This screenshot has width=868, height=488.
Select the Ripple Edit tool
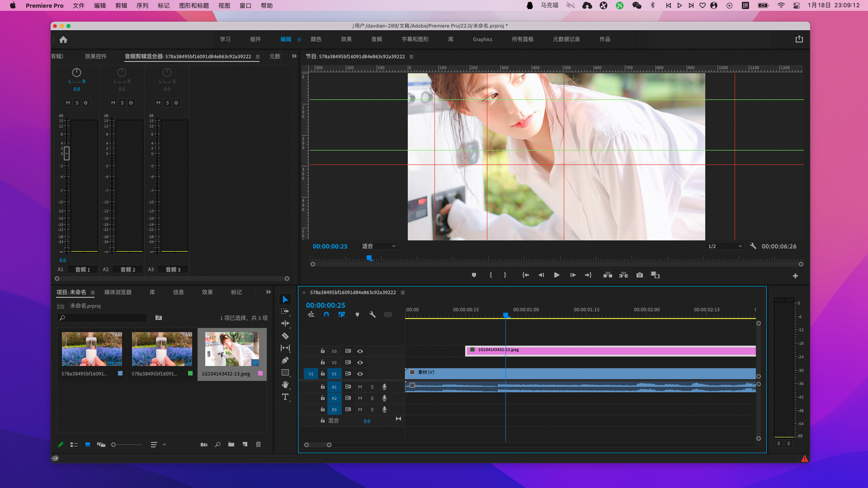pyautogui.click(x=285, y=324)
